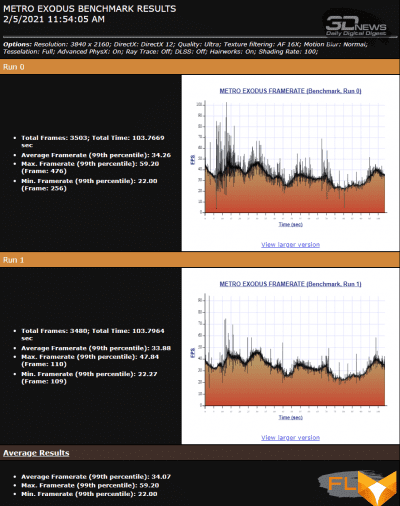
Task: Click overall min framerate 22.00 in Average Results
Action: pyautogui.click(x=89, y=494)
